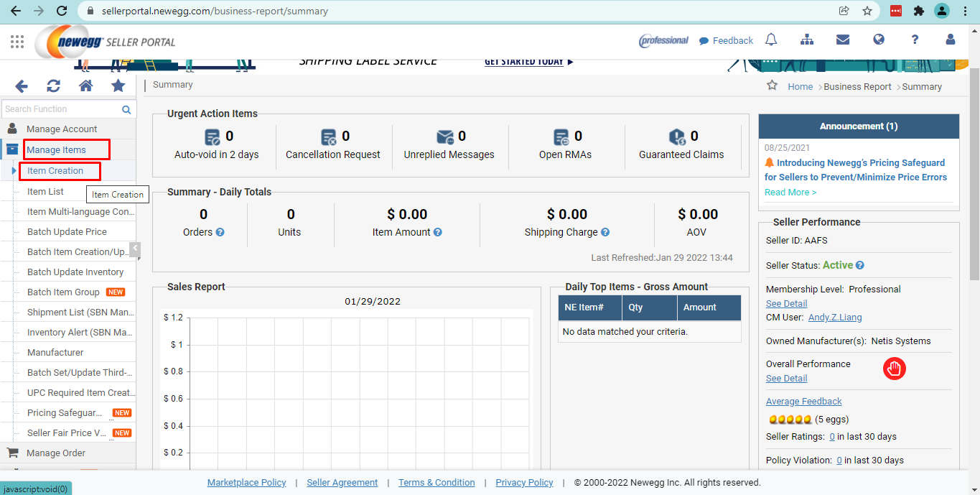Screen dimensions: 980x495
Task: Expand the Manage Order section
Action: (68, 453)
